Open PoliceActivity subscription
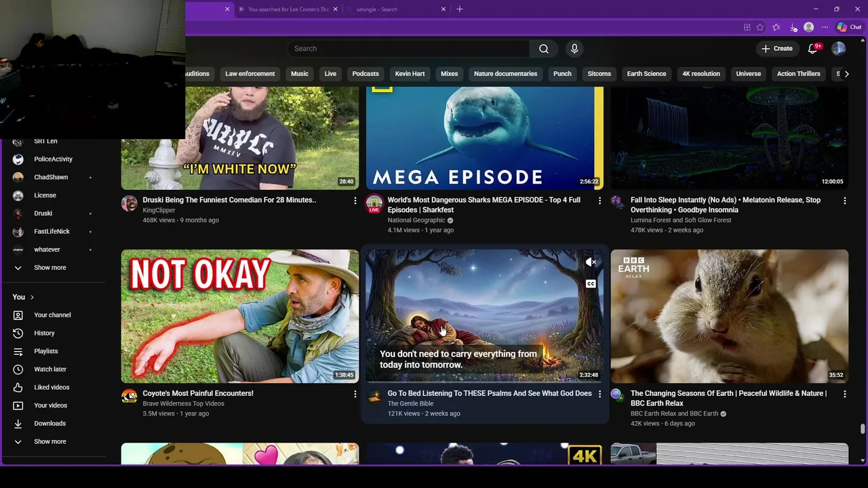 pos(54,159)
